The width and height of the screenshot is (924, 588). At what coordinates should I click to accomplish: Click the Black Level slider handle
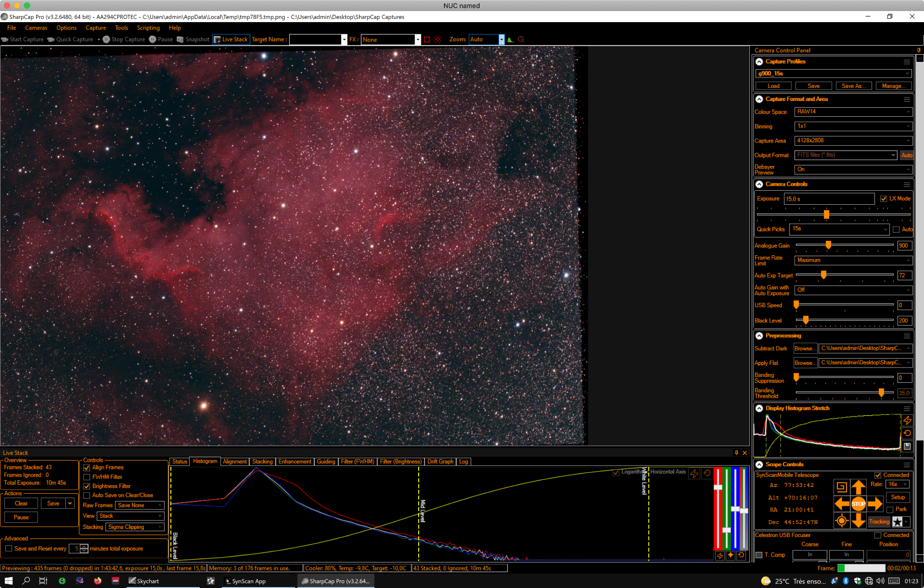click(806, 320)
